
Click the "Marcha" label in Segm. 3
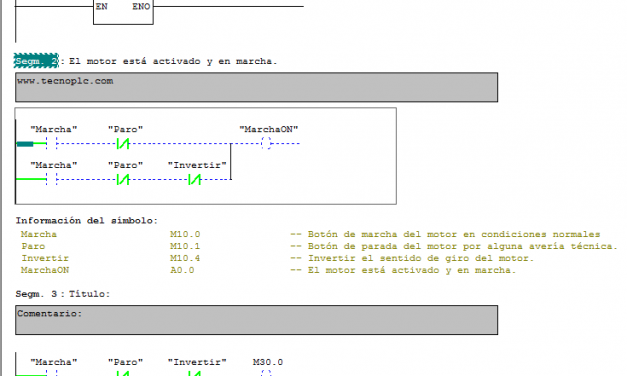click(54, 362)
